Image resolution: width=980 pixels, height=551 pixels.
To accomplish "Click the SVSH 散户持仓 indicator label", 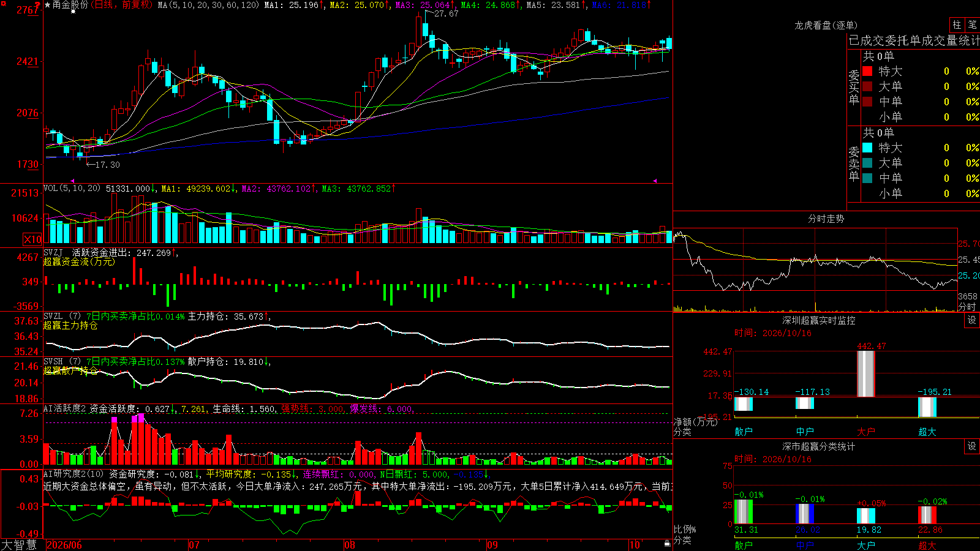I will (x=62, y=362).
